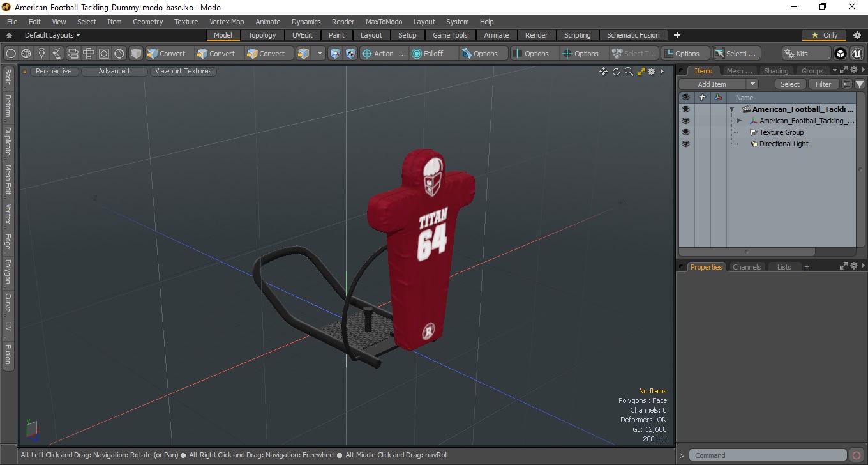Open the dropdown arrow next to the cube-with-arrow icon
Screen dimensions: 868x465
(320, 54)
